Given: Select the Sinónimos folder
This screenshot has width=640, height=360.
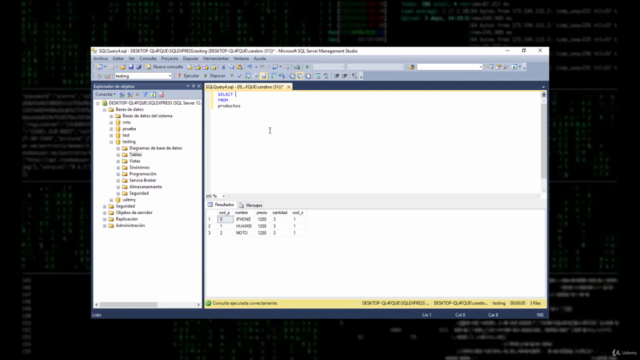Looking at the screenshot, I should click(x=139, y=167).
